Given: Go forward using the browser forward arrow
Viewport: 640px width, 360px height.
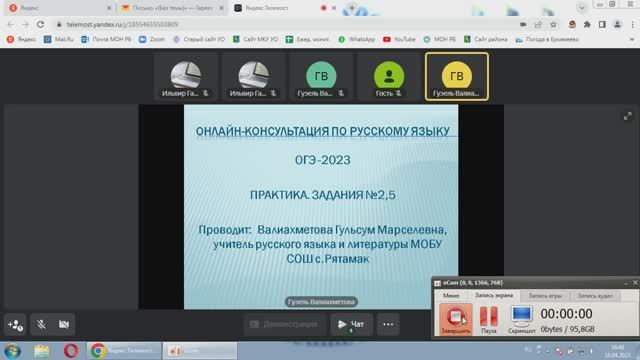Looking at the screenshot, I should tap(25, 24).
